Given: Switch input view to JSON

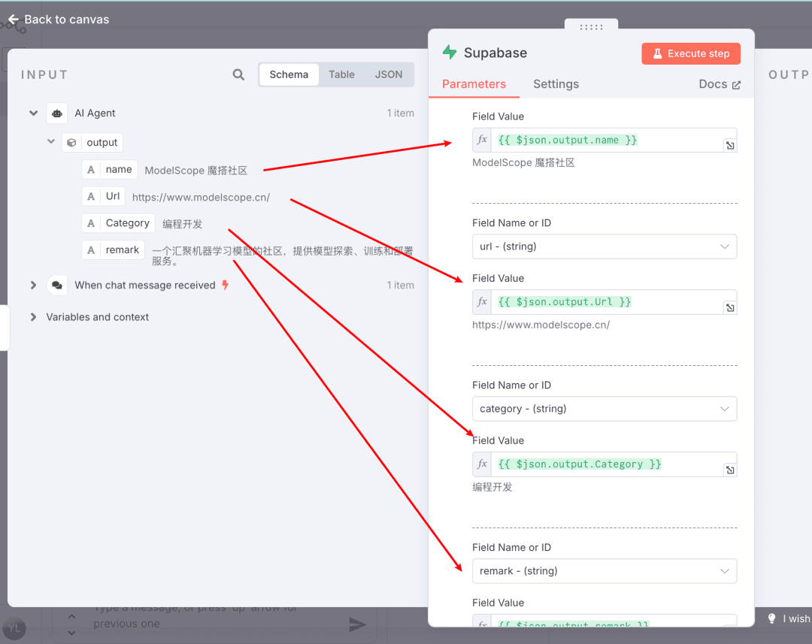Looking at the screenshot, I should (x=389, y=74).
